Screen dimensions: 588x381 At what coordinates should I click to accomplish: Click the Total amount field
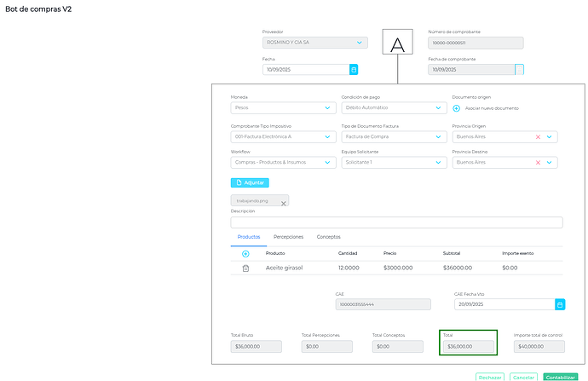point(469,347)
